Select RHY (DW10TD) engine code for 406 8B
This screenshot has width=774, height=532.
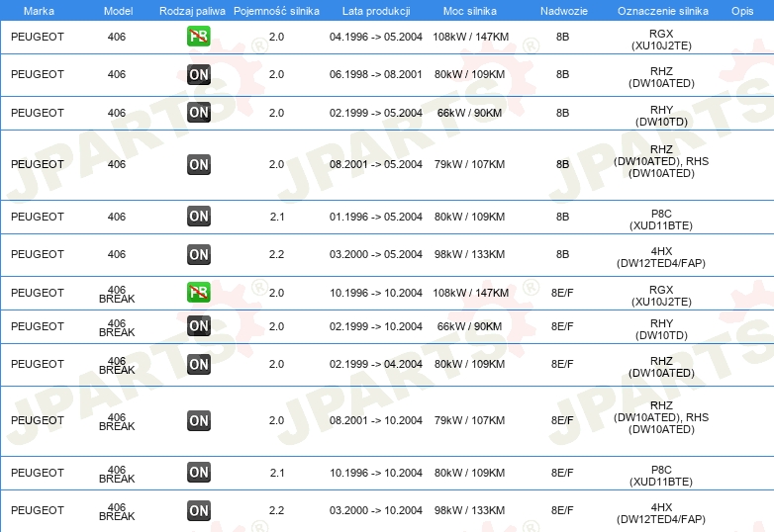pos(661,116)
